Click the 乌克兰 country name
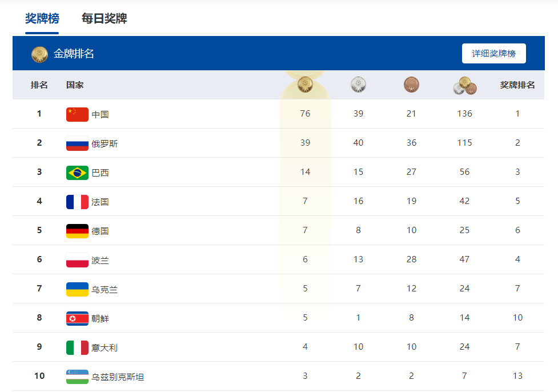Screen dimensions: 558x392 click(x=105, y=289)
